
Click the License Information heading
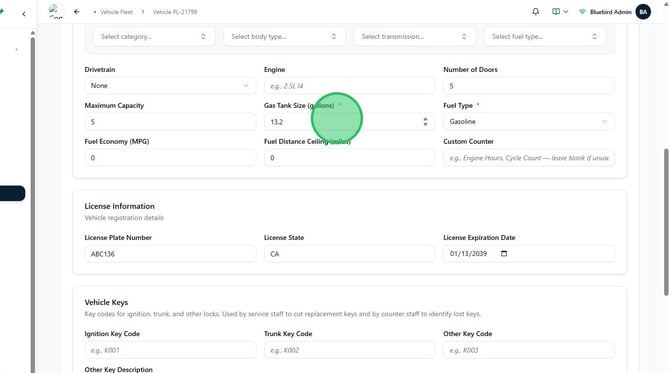pyautogui.click(x=119, y=206)
